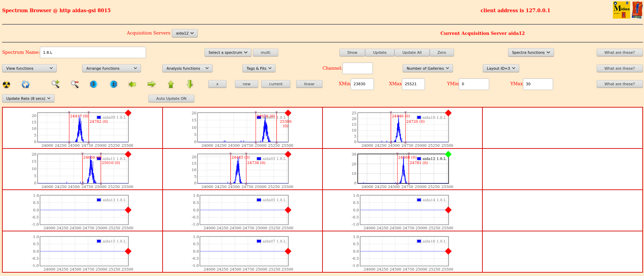Open the Acquisition Servers aida12 dropdown
The height and width of the screenshot is (276, 644).
coord(185,33)
